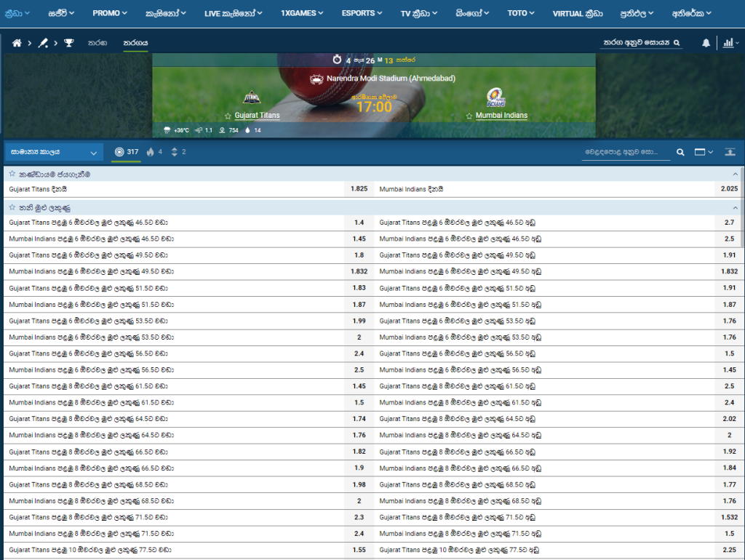Collapse the innings total runs section
The image size is (745, 560).
(x=735, y=207)
